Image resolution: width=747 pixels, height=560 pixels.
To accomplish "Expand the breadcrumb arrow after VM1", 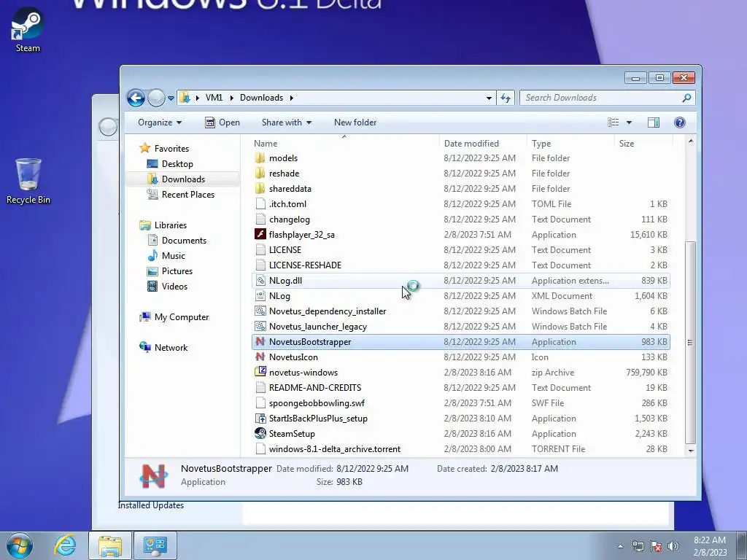I will (x=232, y=98).
